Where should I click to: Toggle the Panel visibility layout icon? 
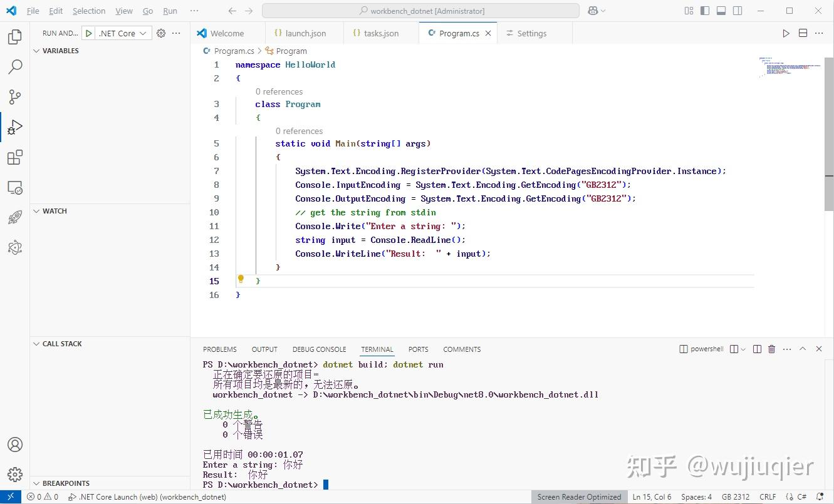720,10
